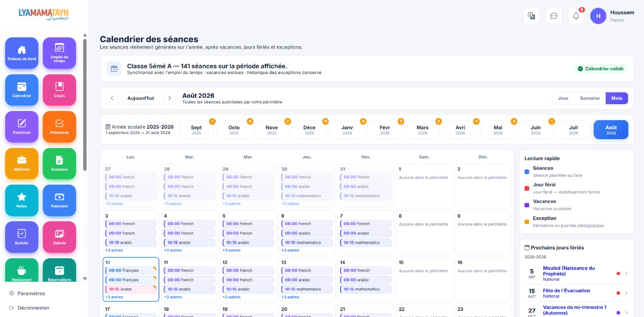The width and height of the screenshot is (644, 317).
Task: Show +3 autres on day 11
Action: 173,297
